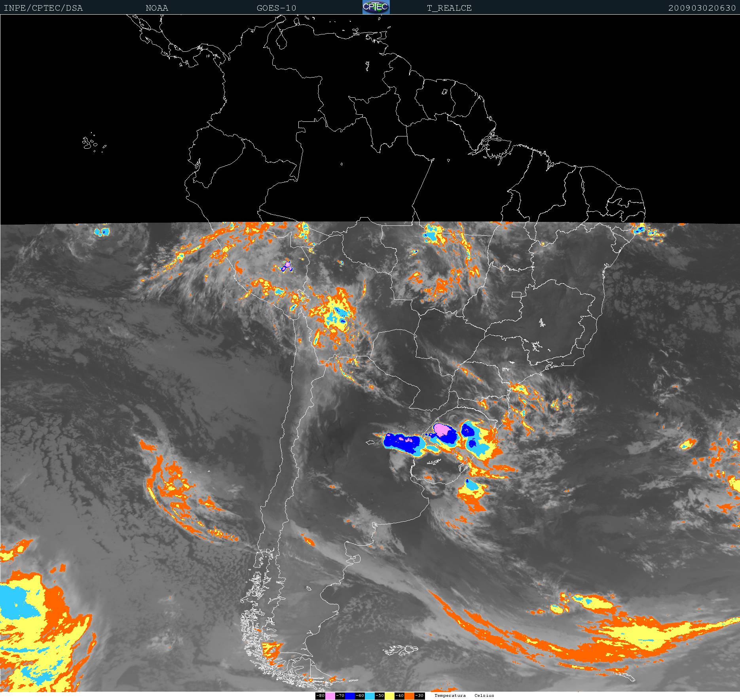Click the Temperatura legend label
The image size is (740, 700).
pyautogui.click(x=450, y=696)
